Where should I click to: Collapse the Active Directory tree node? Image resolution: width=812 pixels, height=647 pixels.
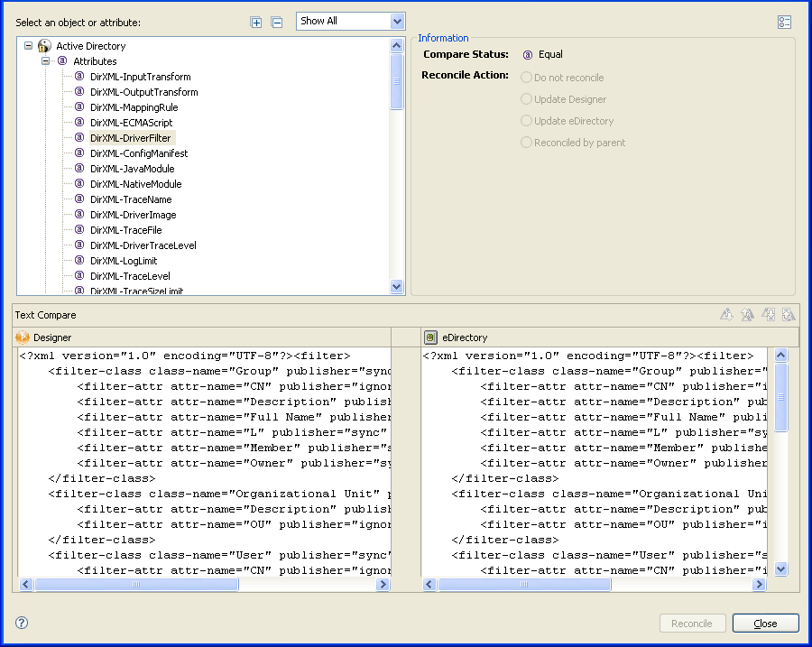tap(29, 46)
